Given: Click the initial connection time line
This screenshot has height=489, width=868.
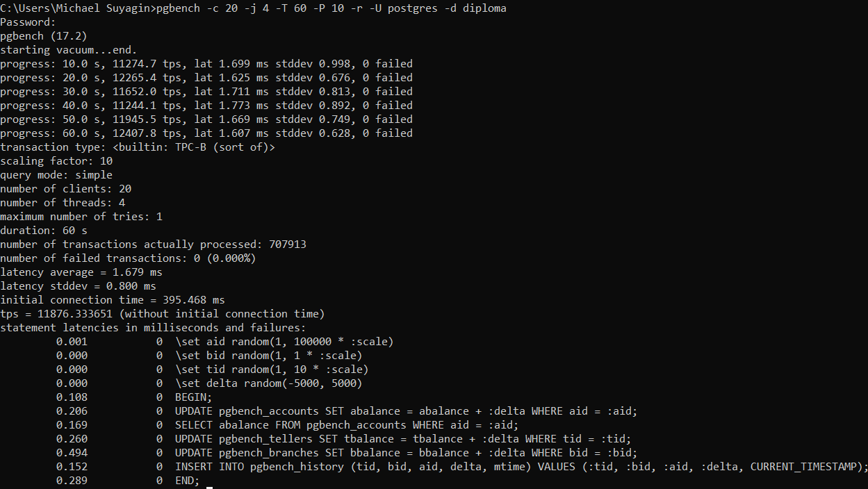Looking at the screenshot, I should [112, 299].
